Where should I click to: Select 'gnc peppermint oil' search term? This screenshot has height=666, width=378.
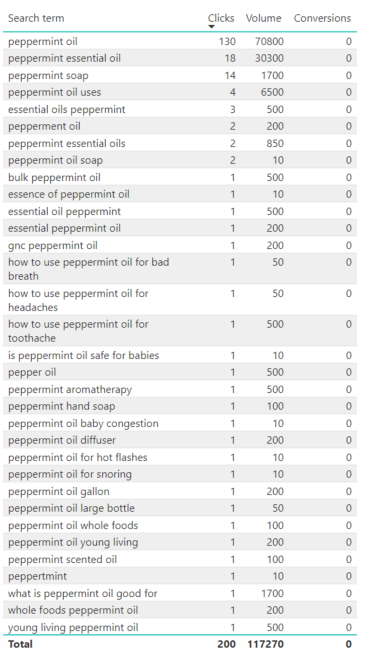click(x=53, y=246)
